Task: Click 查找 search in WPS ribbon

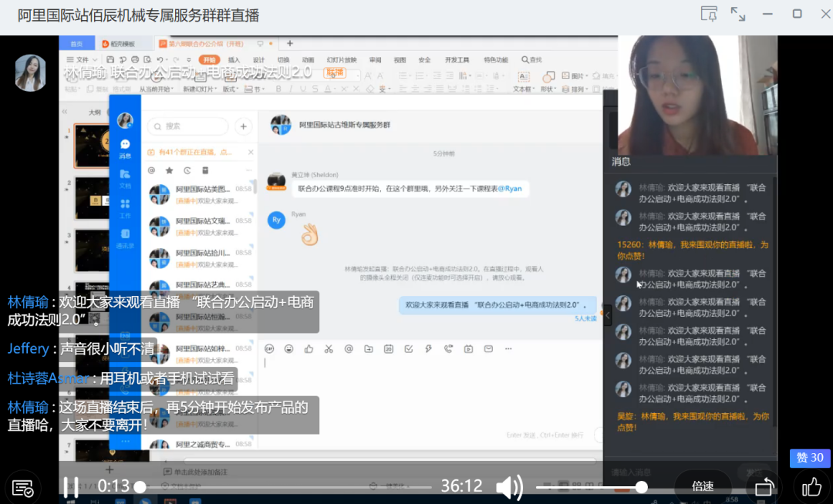Action: pos(531,60)
